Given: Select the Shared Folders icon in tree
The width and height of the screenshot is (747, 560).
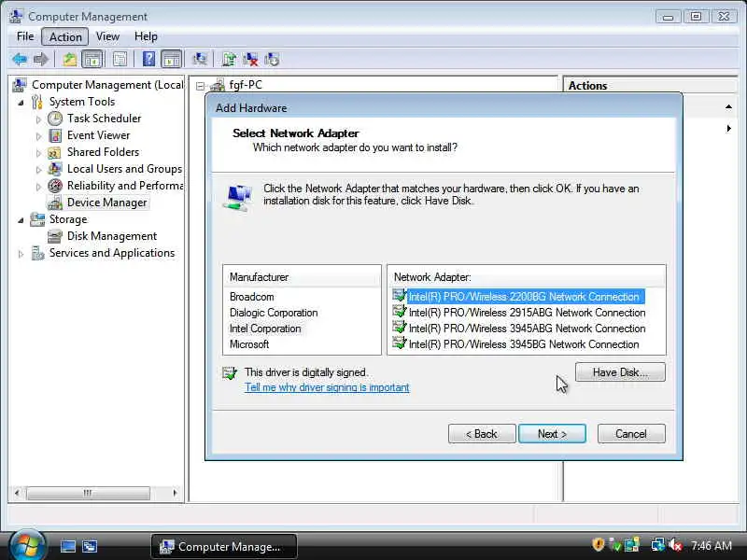Looking at the screenshot, I should click(x=54, y=152).
